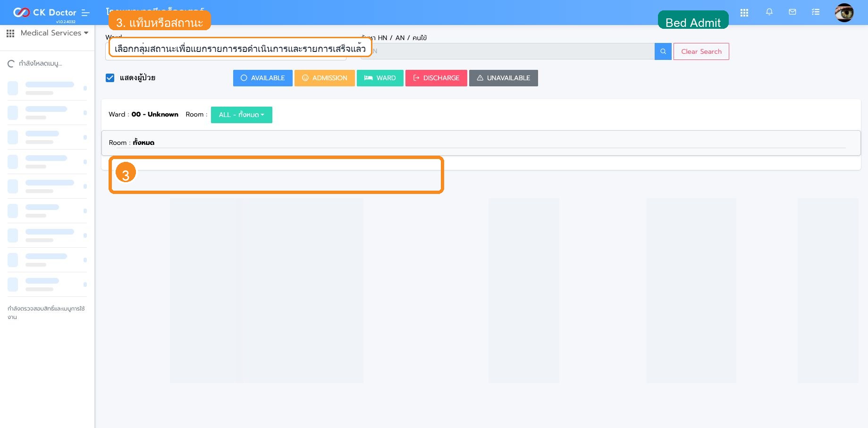The width and height of the screenshot is (868, 428).
Task: Filter beds by AVAILABLE status
Action: (263, 78)
